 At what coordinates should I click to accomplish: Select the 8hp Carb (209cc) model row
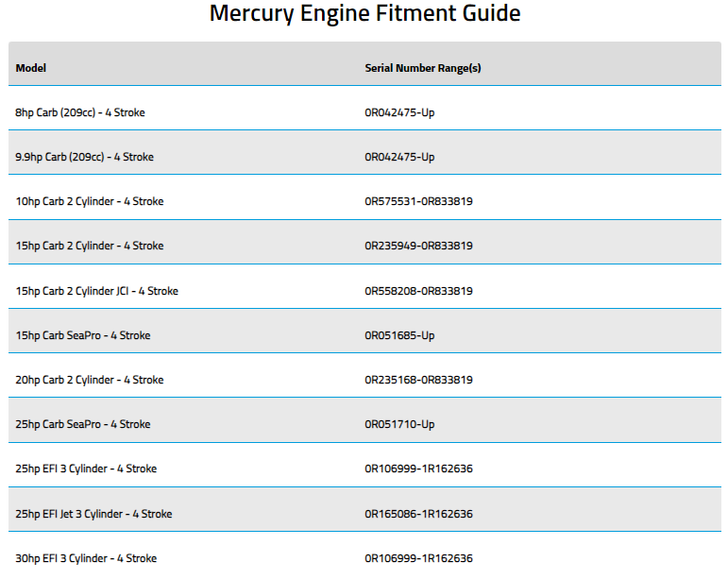pyautogui.click(x=80, y=112)
